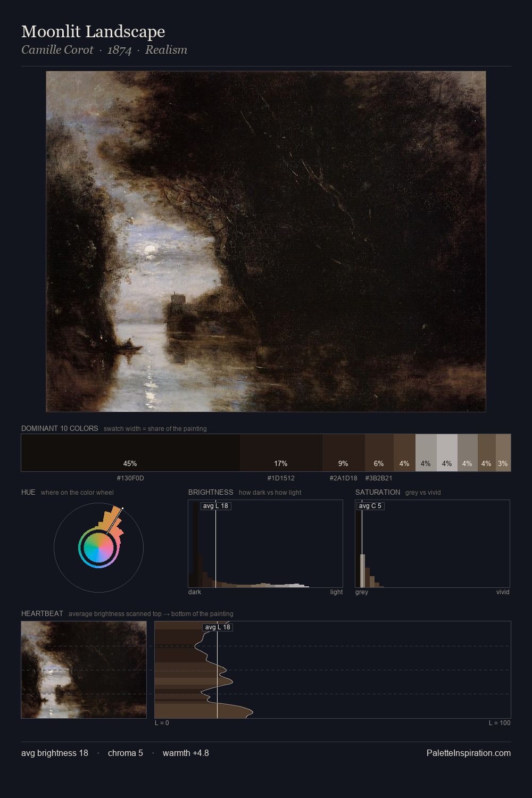532x798 pixels.
Task: Click the 'vivid' axis label
Action: tap(503, 592)
